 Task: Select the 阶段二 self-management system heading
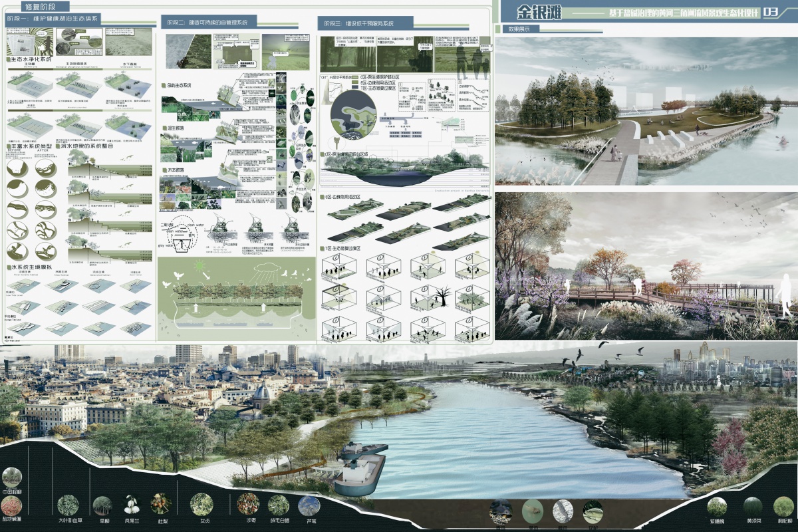click(205, 23)
